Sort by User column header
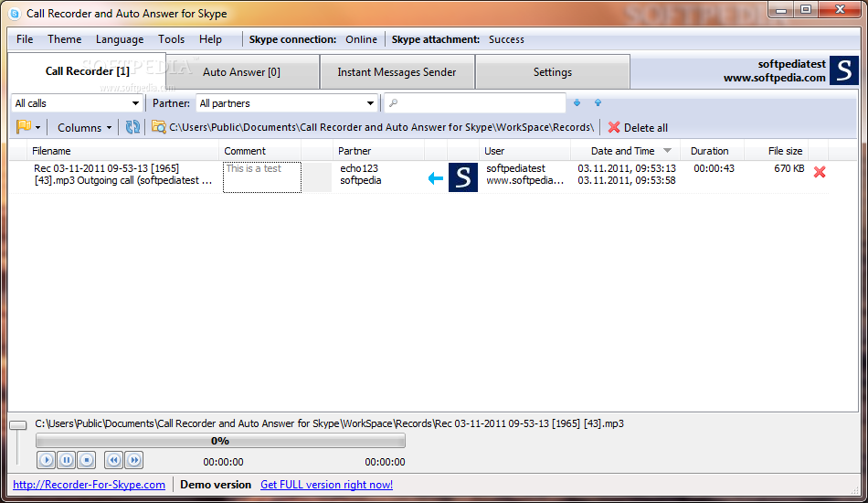Viewport: 868px width, 503px height. click(524, 151)
